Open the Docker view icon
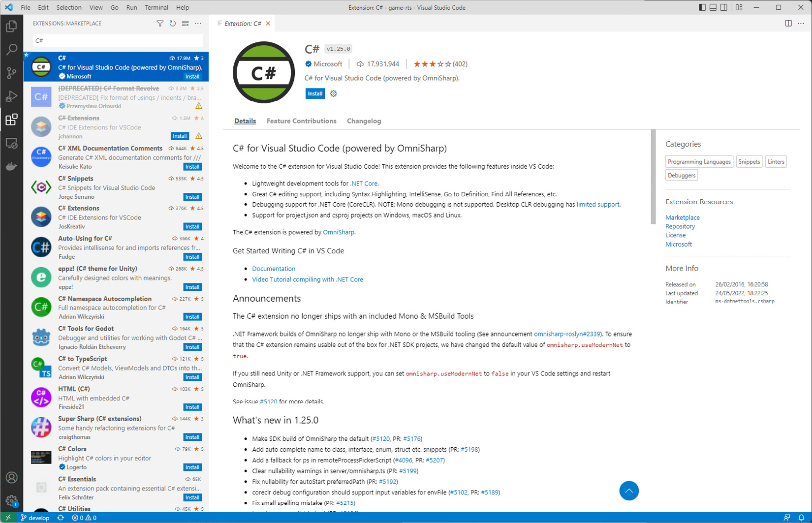The width and height of the screenshot is (812, 523). click(x=11, y=167)
